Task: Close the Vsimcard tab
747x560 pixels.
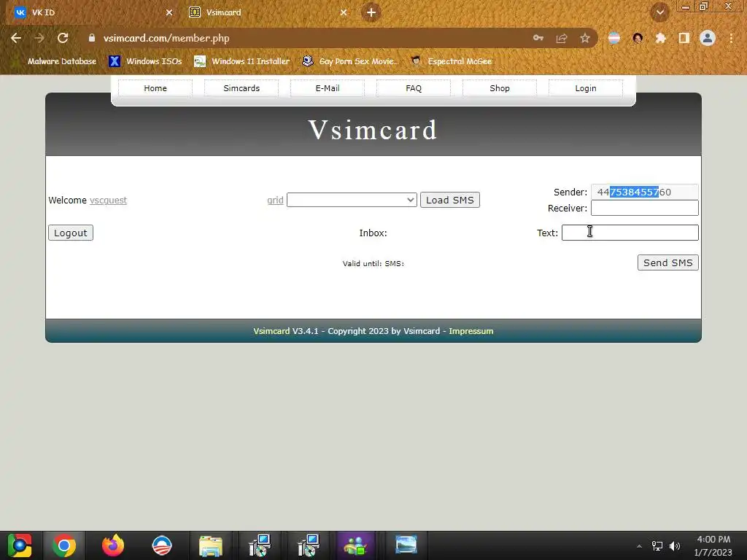Action: coord(344,12)
